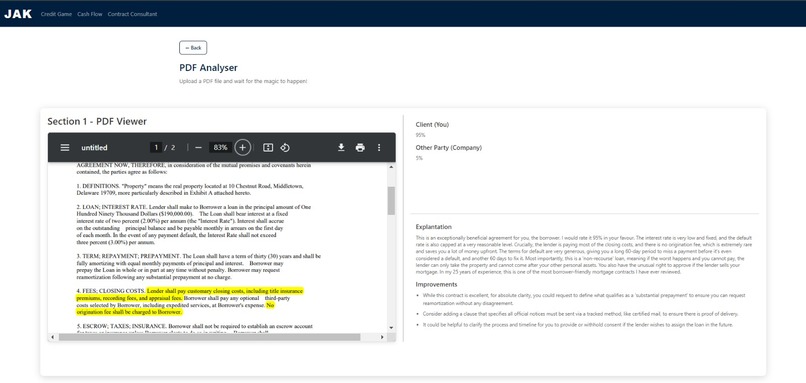
Task: Click the page number input field
Action: [x=156, y=148]
